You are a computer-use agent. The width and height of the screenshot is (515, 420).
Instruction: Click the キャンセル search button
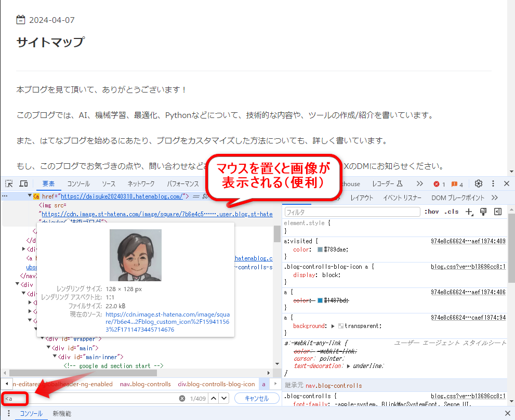[257, 398]
